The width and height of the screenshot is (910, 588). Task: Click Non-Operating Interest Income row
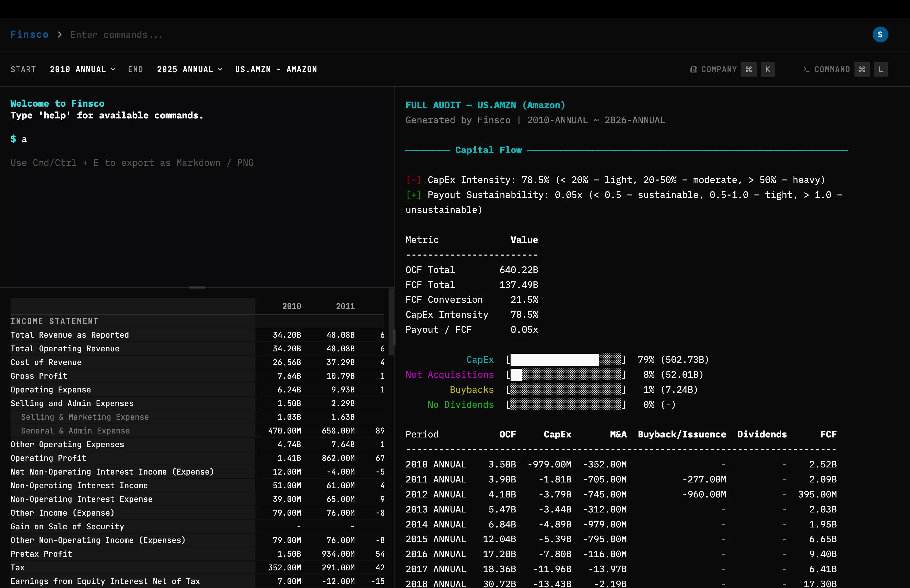click(197, 486)
